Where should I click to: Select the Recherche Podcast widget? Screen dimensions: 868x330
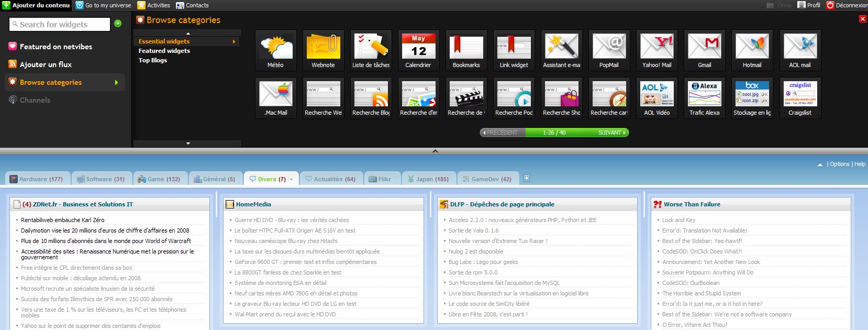514,98
